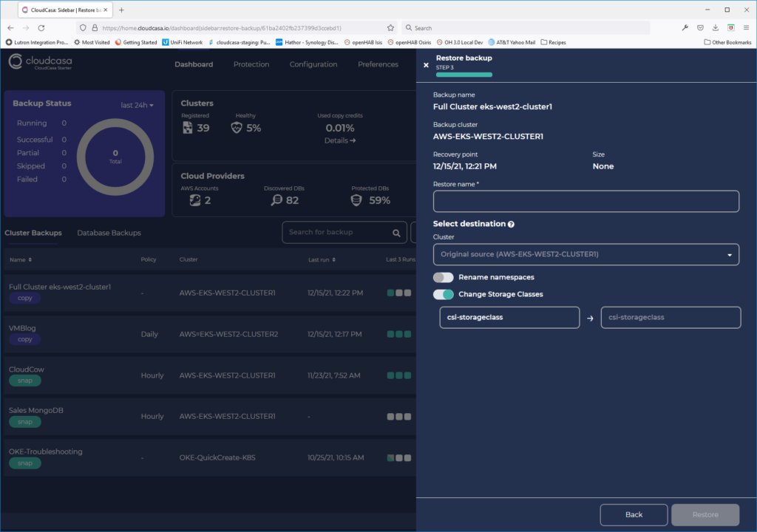Select the Sales MongoDB backup name
Image resolution: width=757 pixels, height=532 pixels.
pyautogui.click(x=36, y=410)
